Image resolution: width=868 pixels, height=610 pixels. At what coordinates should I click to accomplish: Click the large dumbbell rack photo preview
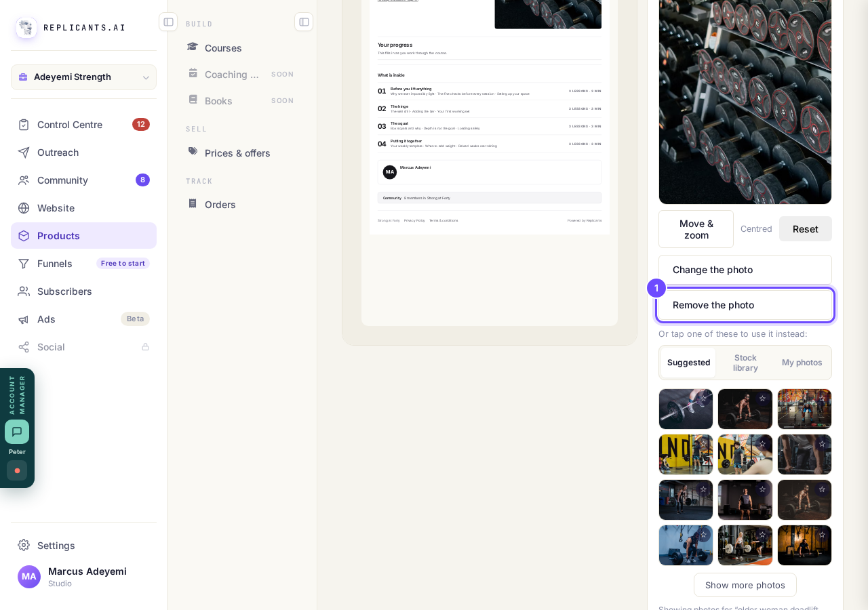745,102
